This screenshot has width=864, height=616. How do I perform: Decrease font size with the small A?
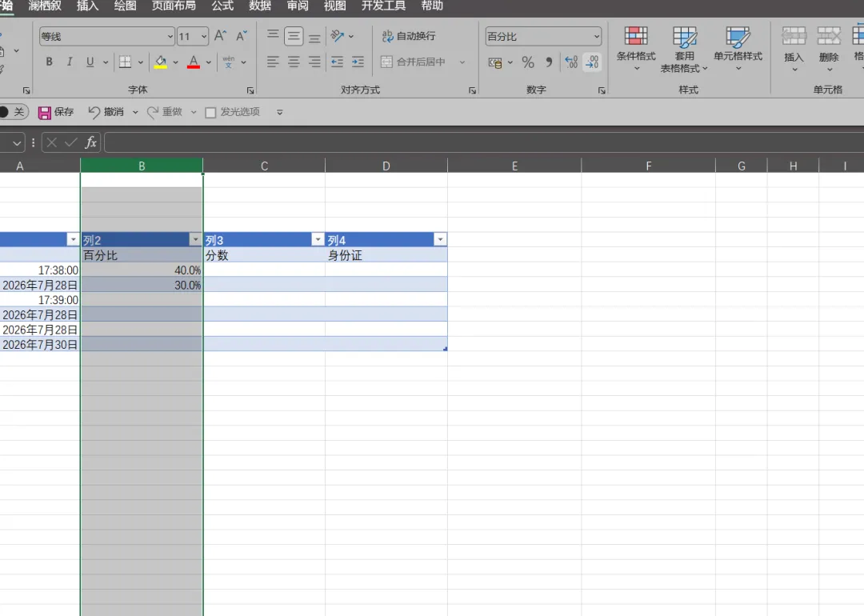[242, 36]
